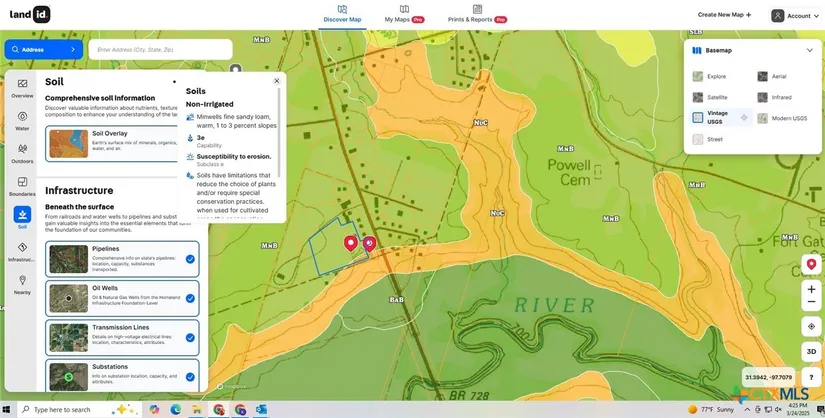The height and width of the screenshot is (418, 825).
Task: Open the Address search type dropdown
Action: point(44,49)
